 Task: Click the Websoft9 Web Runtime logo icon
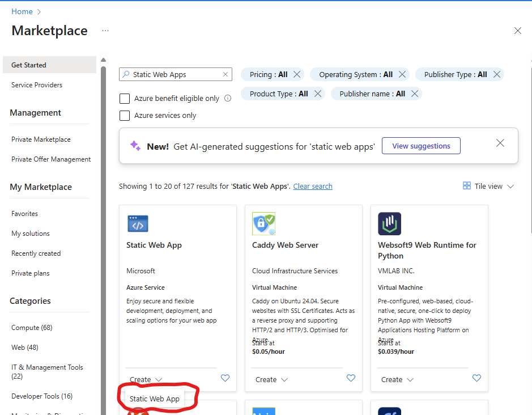pyautogui.click(x=389, y=224)
